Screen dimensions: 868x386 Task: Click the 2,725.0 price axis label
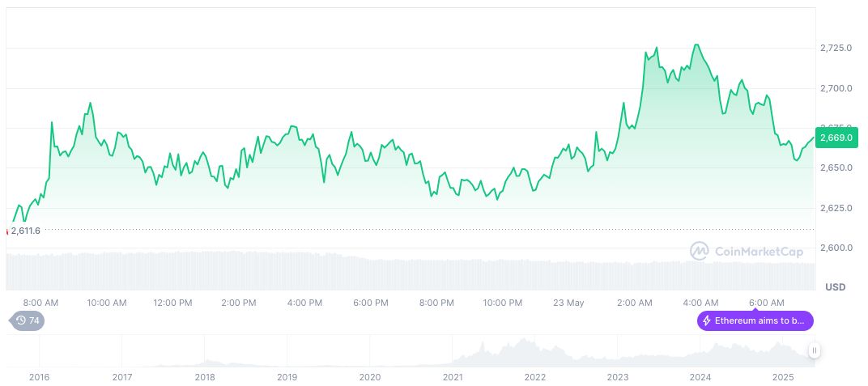click(x=836, y=49)
